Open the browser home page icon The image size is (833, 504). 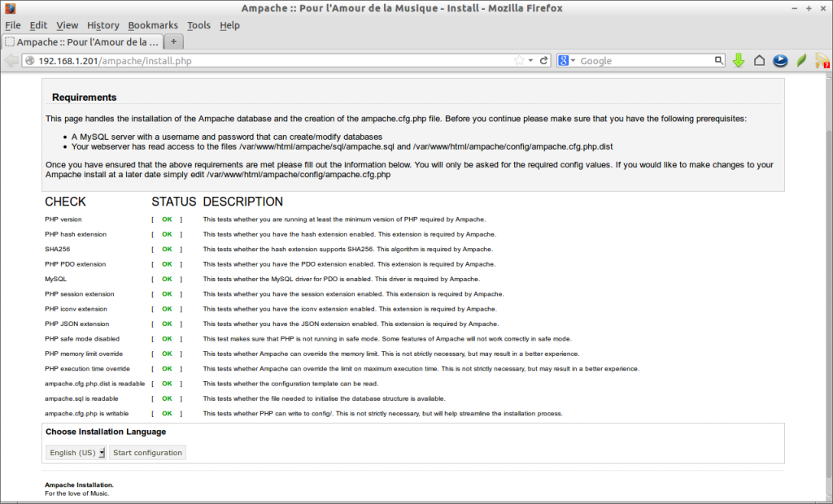(759, 59)
